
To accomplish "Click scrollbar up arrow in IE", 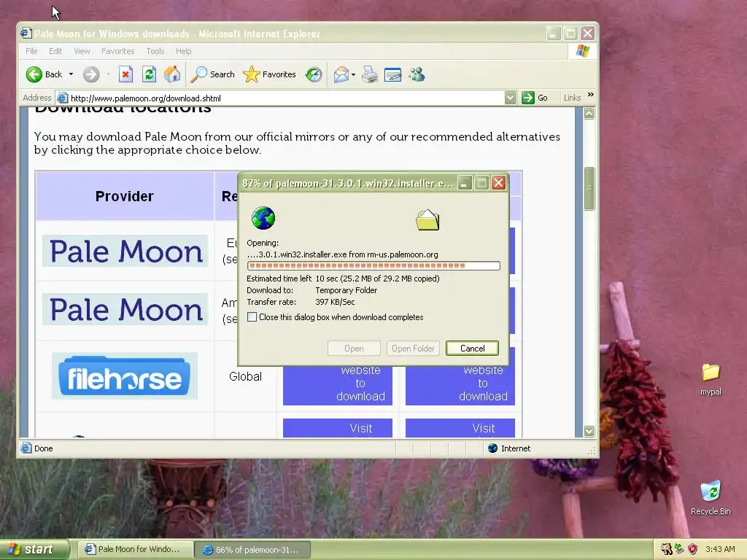I will click(x=589, y=113).
